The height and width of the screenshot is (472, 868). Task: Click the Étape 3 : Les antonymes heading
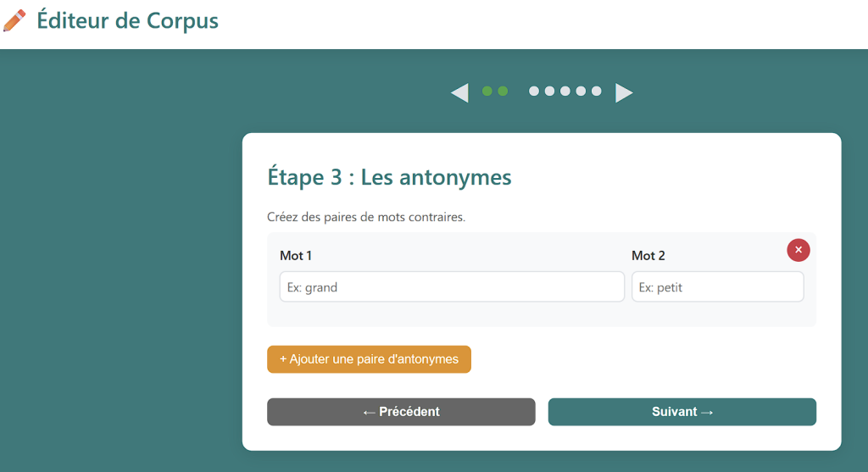tap(389, 177)
